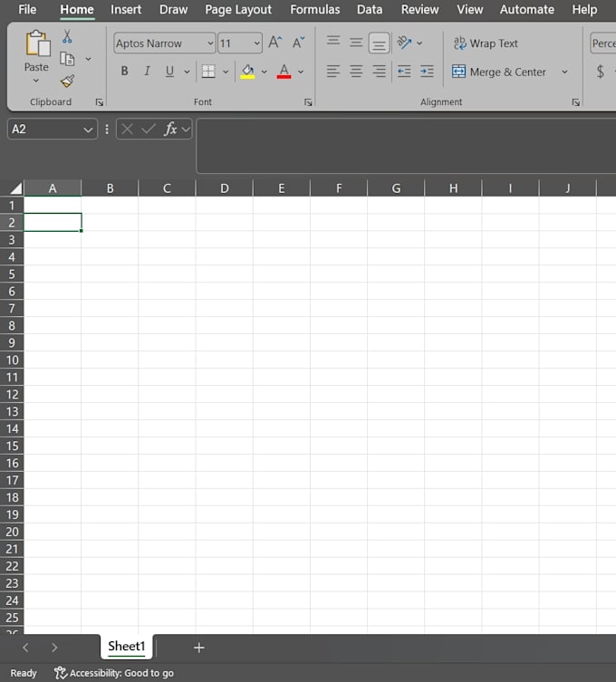The width and height of the screenshot is (616, 682).
Task: Expand Underline style arrow
Action: (187, 72)
